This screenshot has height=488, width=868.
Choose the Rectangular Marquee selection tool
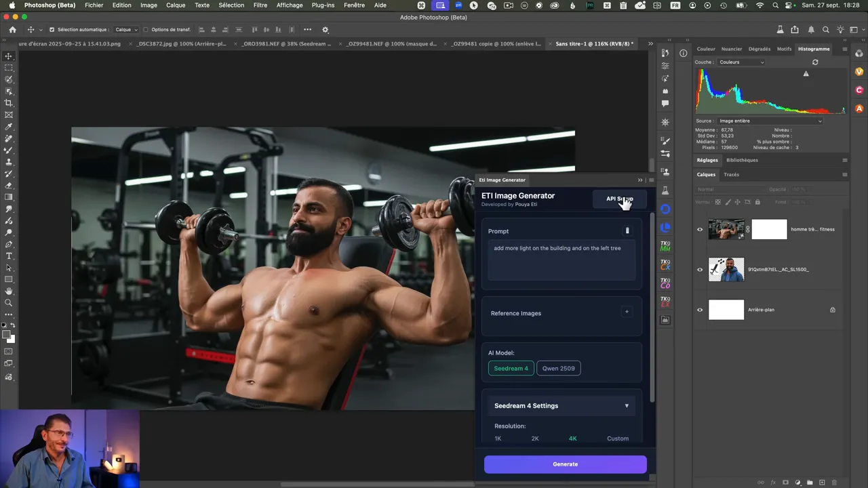(x=9, y=68)
